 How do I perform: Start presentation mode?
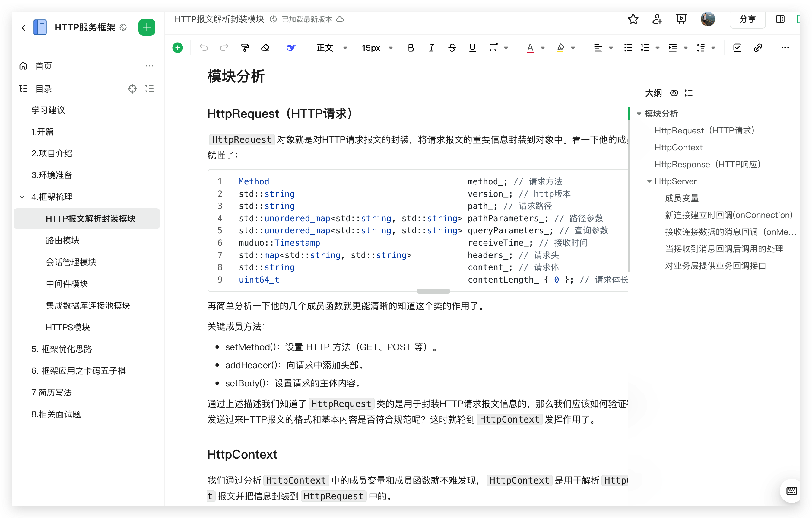point(681,19)
